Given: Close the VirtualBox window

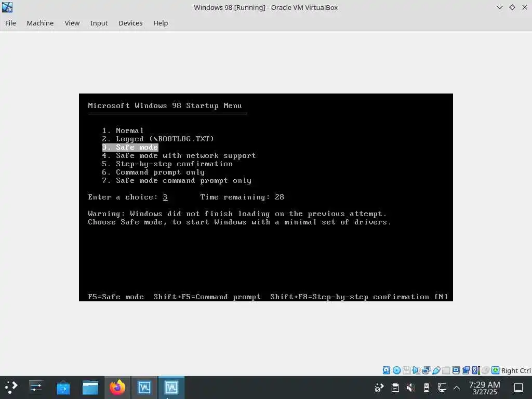Looking at the screenshot, I should [x=525, y=7].
